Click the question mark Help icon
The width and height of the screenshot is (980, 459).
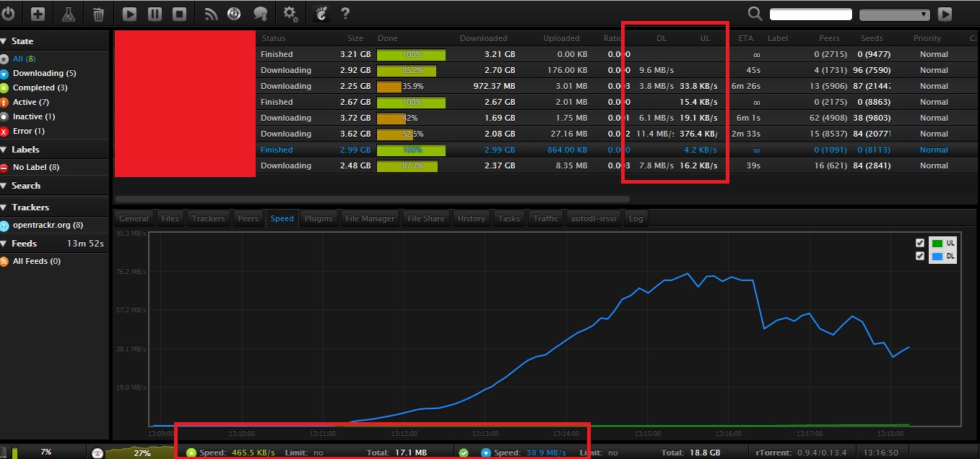pos(345,13)
